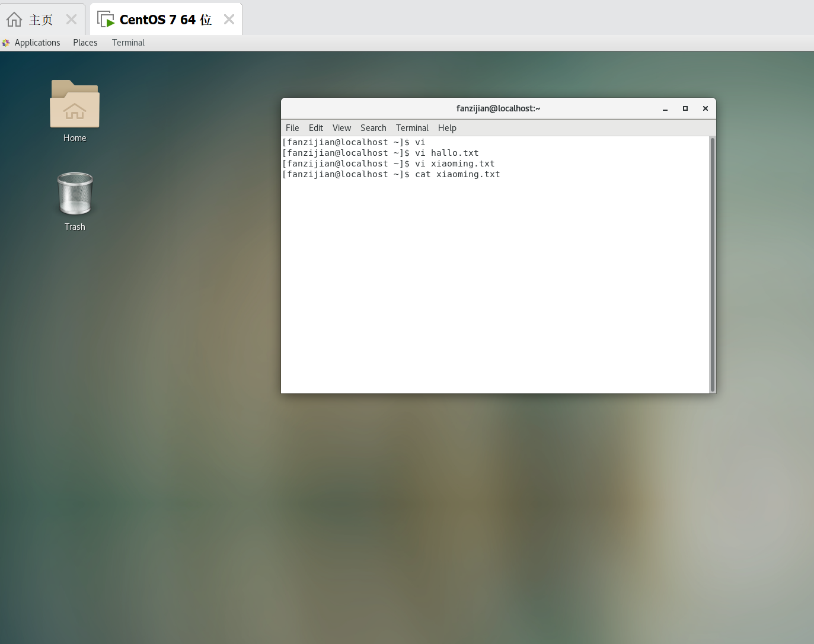This screenshot has height=644, width=814.
Task: Open the Terminal menu in top panel
Action: pos(128,43)
